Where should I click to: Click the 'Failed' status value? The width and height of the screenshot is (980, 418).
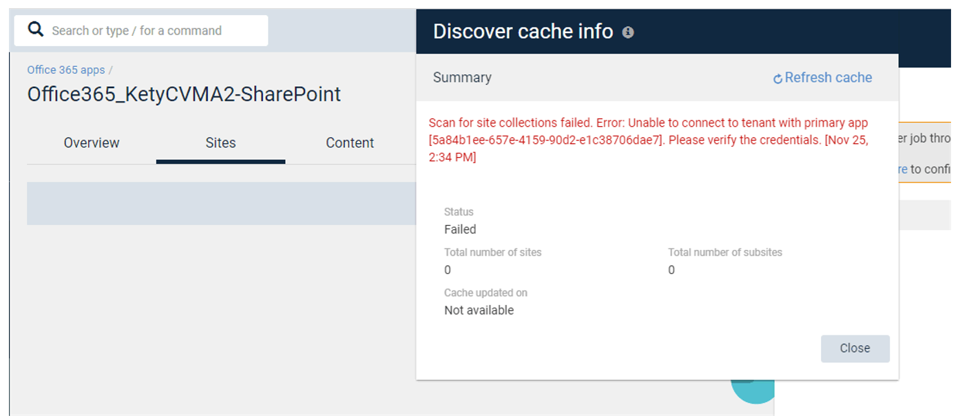460,229
